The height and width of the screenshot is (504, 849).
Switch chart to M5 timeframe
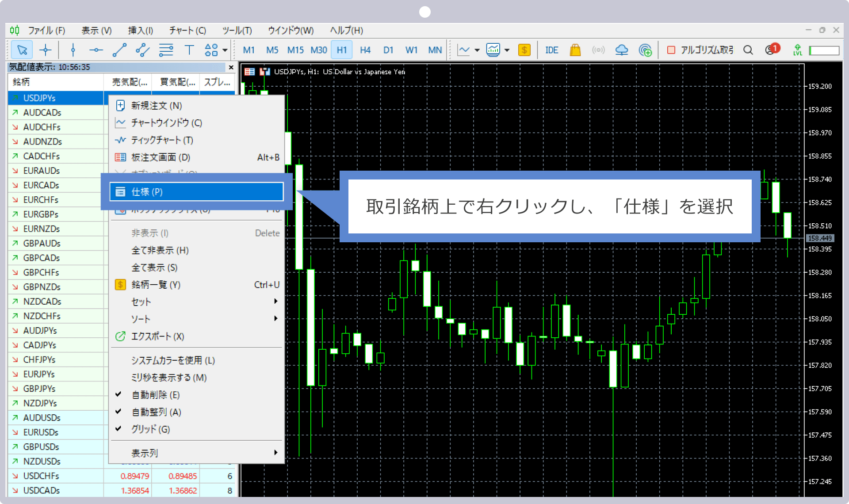click(x=272, y=50)
